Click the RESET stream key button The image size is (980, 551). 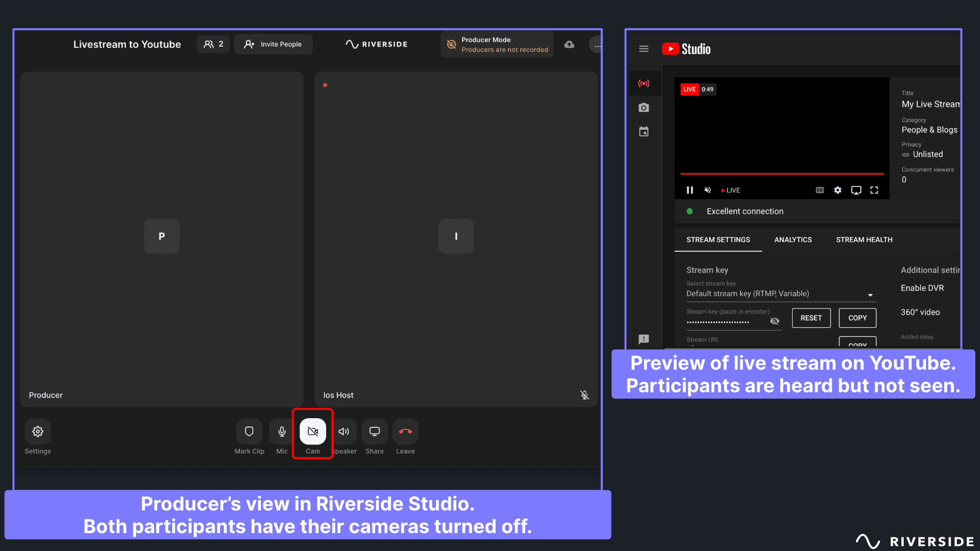tap(811, 318)
